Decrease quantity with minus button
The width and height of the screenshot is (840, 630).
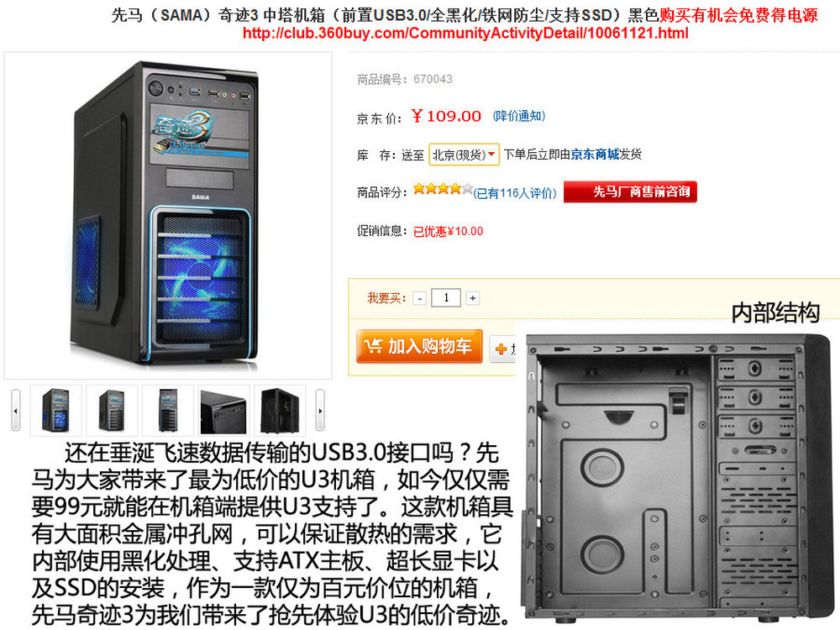420,298
